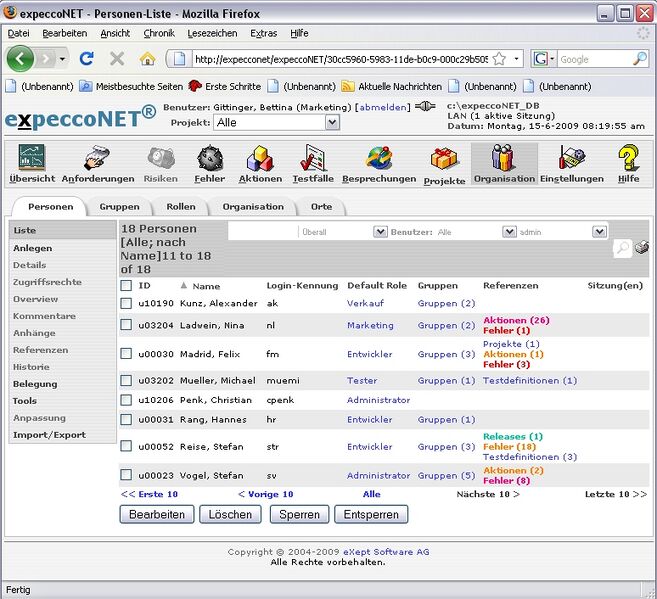Image resolution: width=657 pixels, height=599 pixels.
Task: Open the Datei menu
Action: tap(18, 33)
